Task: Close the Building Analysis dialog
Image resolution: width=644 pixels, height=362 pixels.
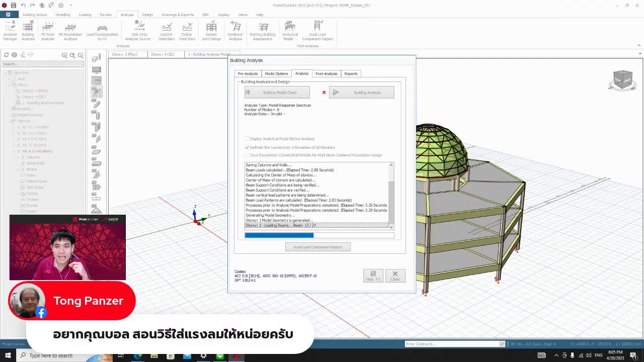Action: coord(395,276)
